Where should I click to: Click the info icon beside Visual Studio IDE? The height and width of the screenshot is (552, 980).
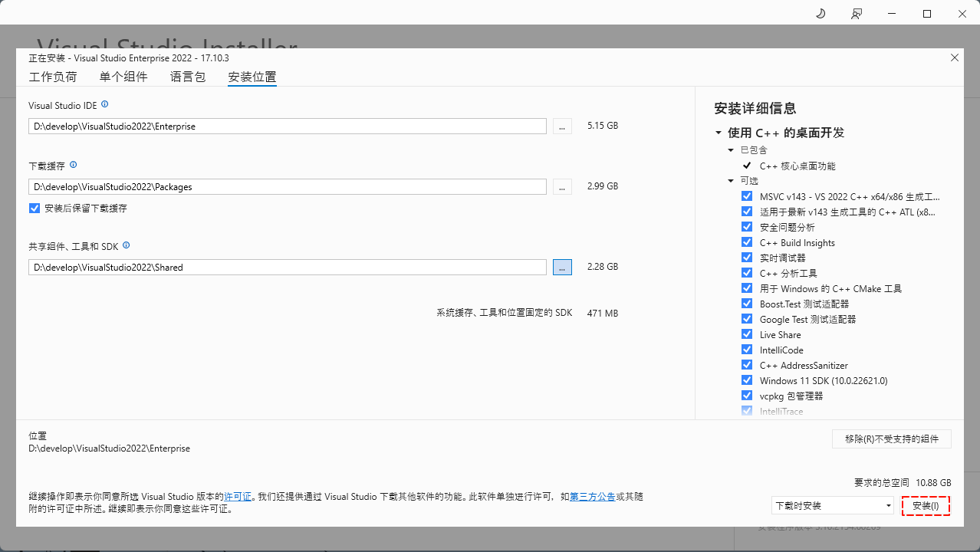tap(105, 104)
